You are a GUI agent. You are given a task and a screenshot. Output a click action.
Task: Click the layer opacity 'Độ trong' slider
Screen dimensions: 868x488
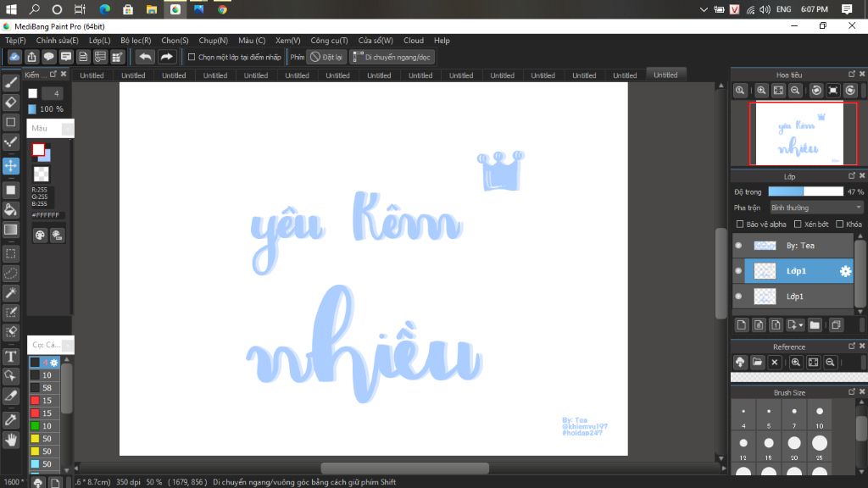805,191
